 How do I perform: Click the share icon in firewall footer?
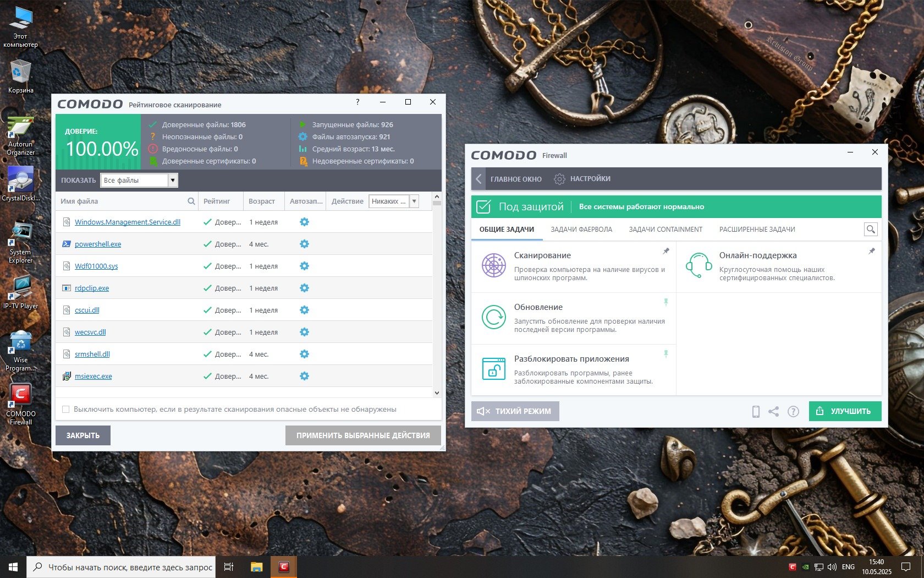[773, 411]
